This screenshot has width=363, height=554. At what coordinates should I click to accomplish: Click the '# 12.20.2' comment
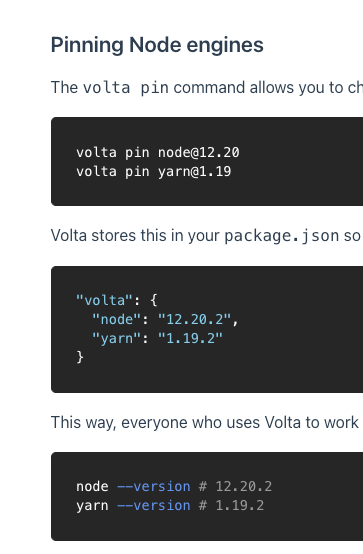click(x=235, y=487)
